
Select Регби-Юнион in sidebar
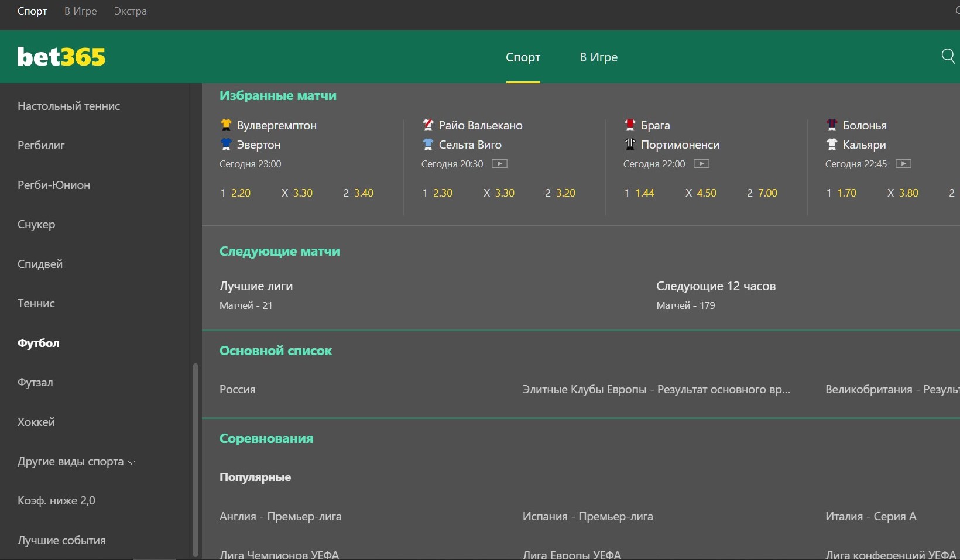54,185
